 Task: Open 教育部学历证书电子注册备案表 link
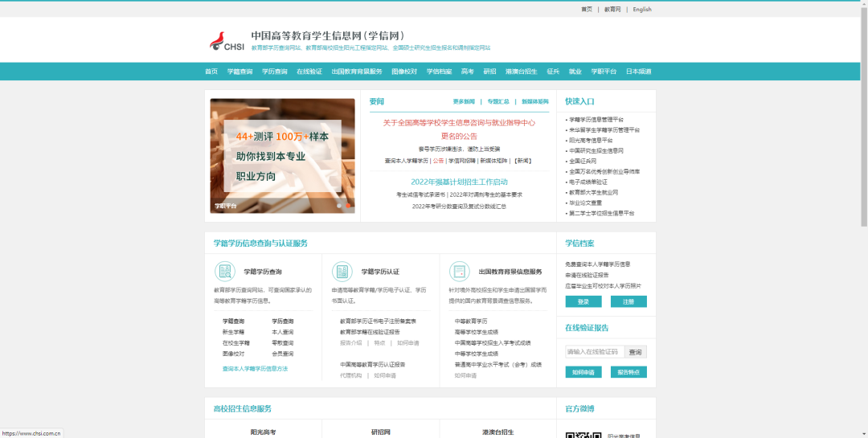point(378,321)
